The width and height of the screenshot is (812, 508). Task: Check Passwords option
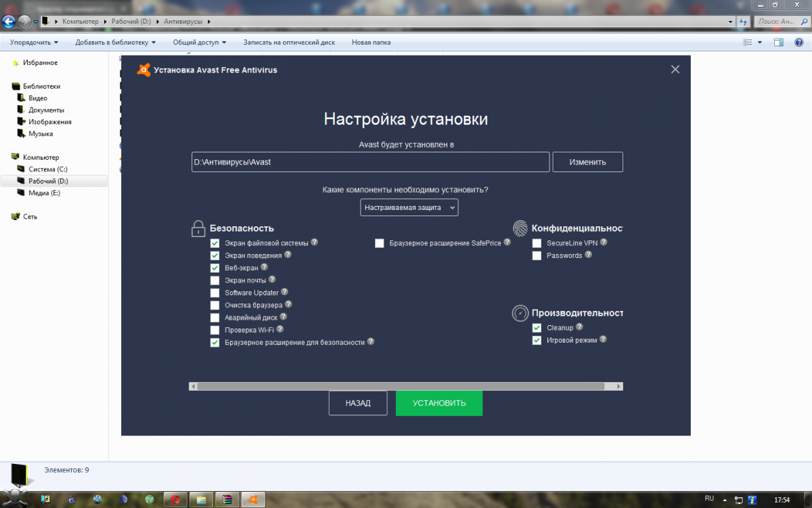point(537,255)
